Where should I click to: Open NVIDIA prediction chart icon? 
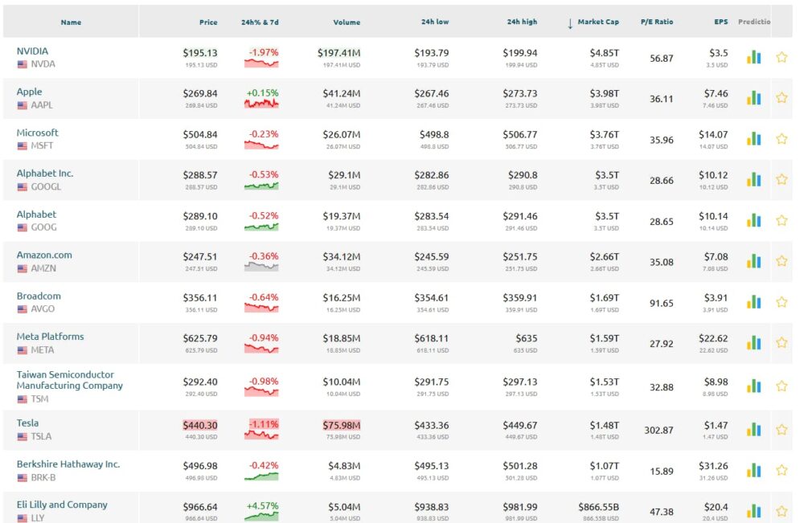coord(753,57)
